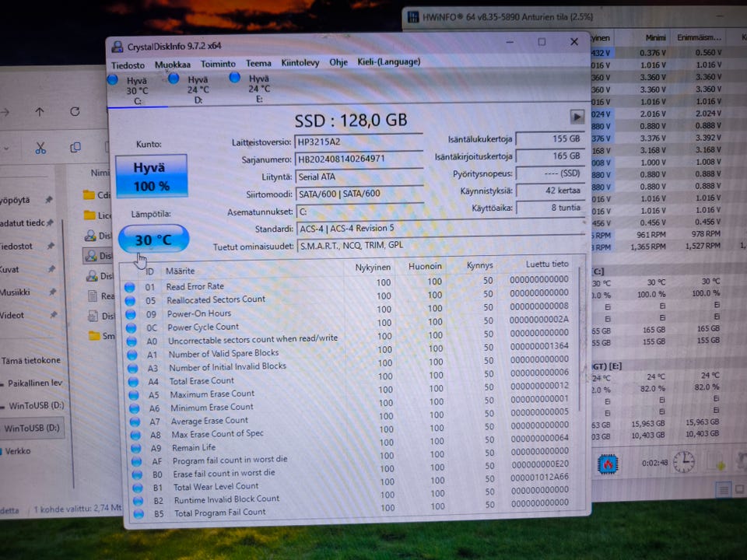The width and height of the screenshot is (747, 560).
Task: Open Verkko in the Explorer sidebar
Action: click(18, 451)
